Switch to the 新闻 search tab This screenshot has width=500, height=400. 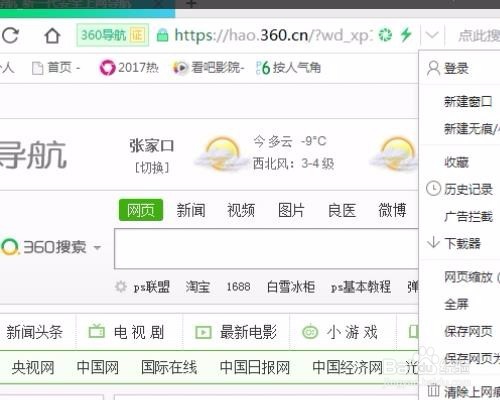coord(191,210)
